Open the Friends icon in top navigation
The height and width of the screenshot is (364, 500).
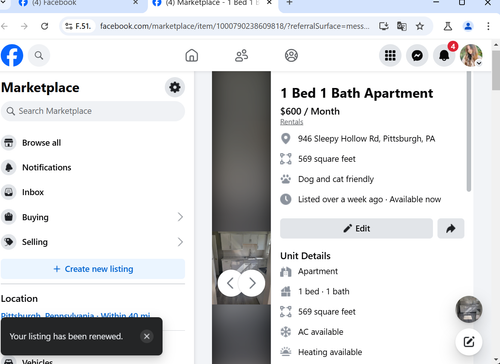241,56
